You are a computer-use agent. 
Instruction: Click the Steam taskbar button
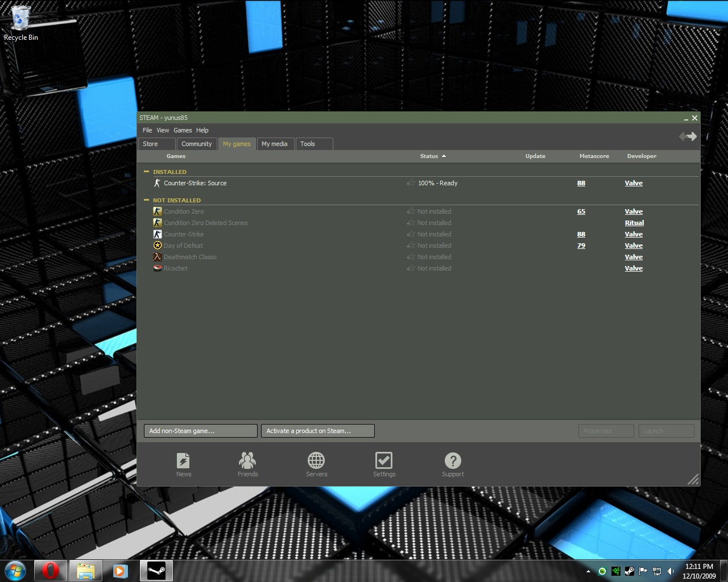tap(156, 570)
